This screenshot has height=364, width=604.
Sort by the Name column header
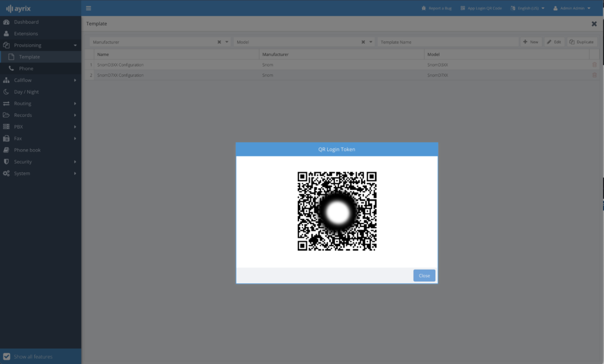(x=176, y=54)
